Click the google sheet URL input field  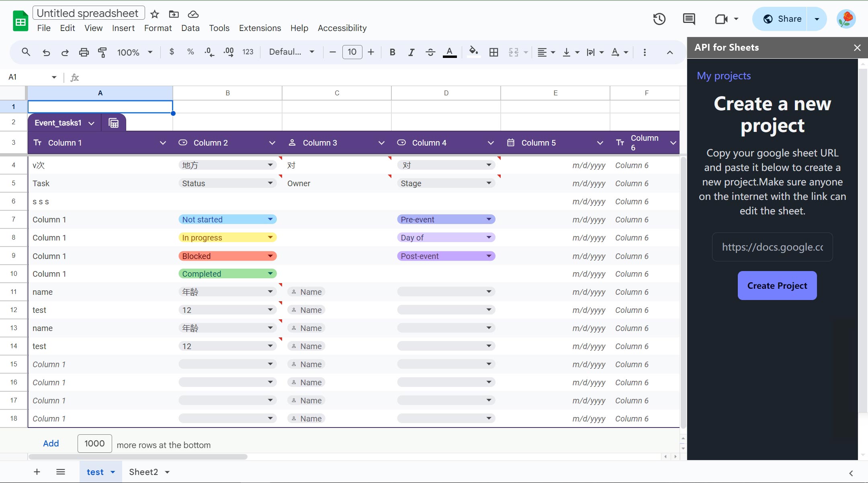(772, 247)
